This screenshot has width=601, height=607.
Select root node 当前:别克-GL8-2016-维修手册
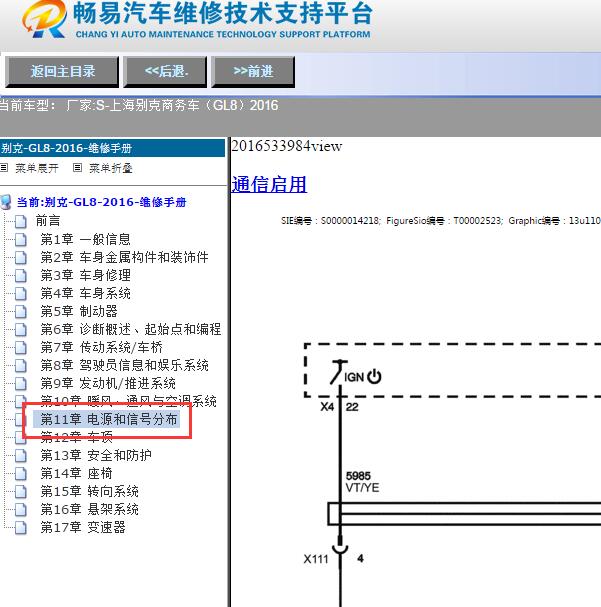click(x=101, y=202)
